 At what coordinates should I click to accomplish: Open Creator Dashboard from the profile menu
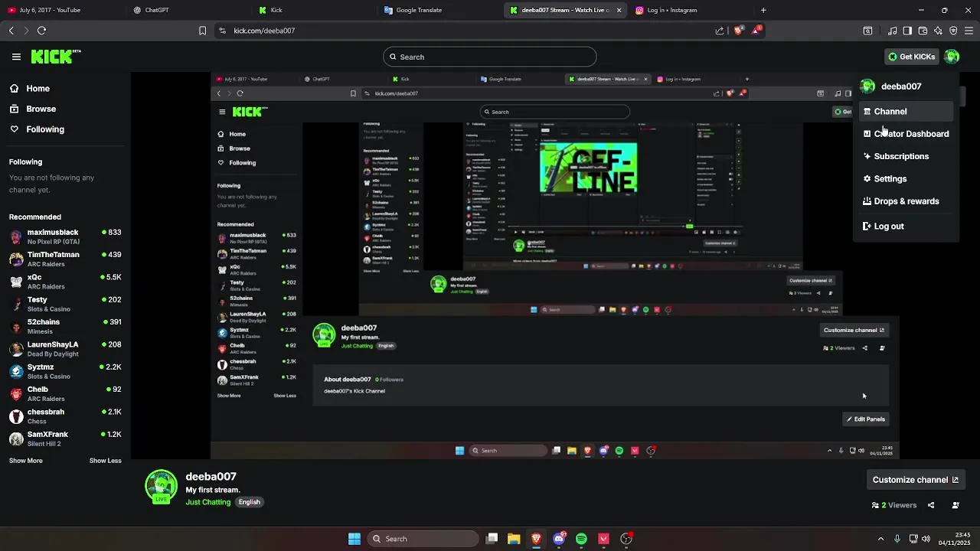point(906,134)
